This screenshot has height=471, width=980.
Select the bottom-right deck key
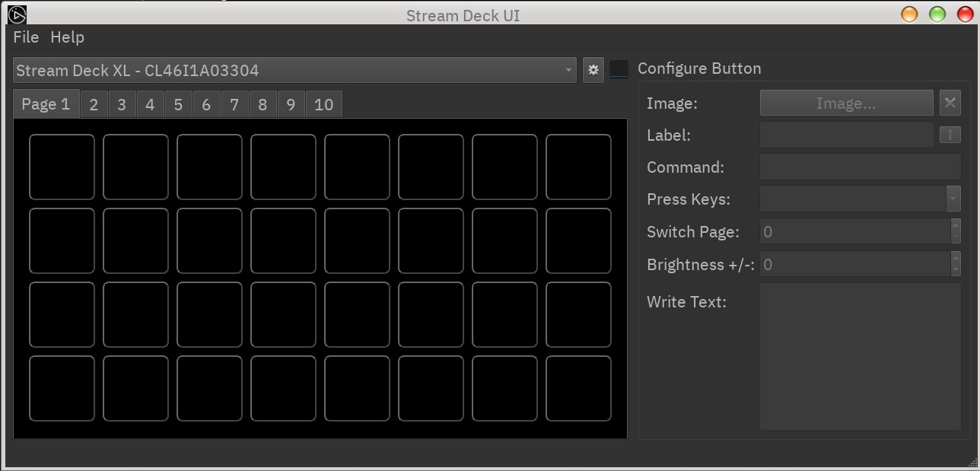(578, 388)
